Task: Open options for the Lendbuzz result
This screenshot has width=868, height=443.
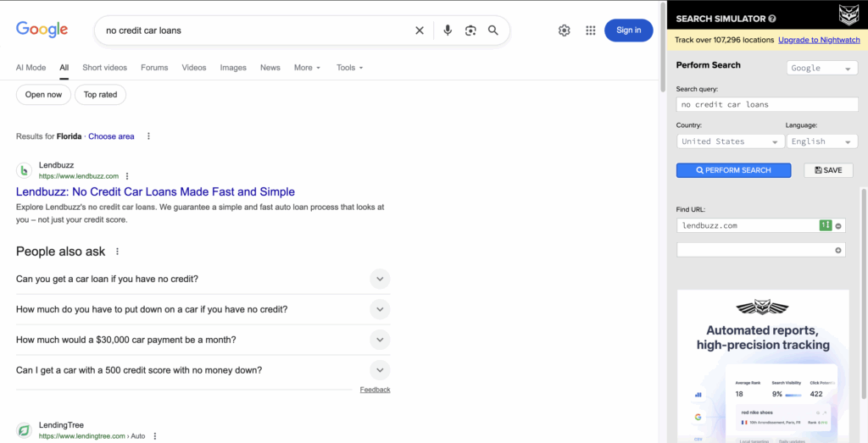Action: click(x=127, y=176)
